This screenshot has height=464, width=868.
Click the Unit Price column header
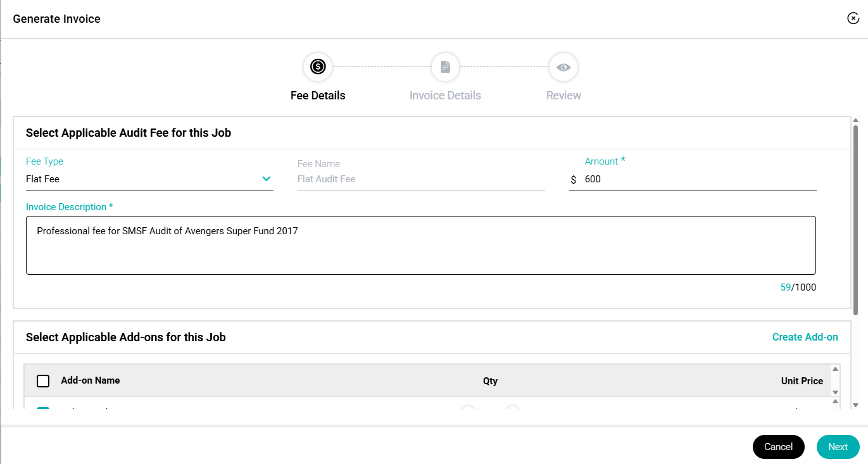coord(802,381)
